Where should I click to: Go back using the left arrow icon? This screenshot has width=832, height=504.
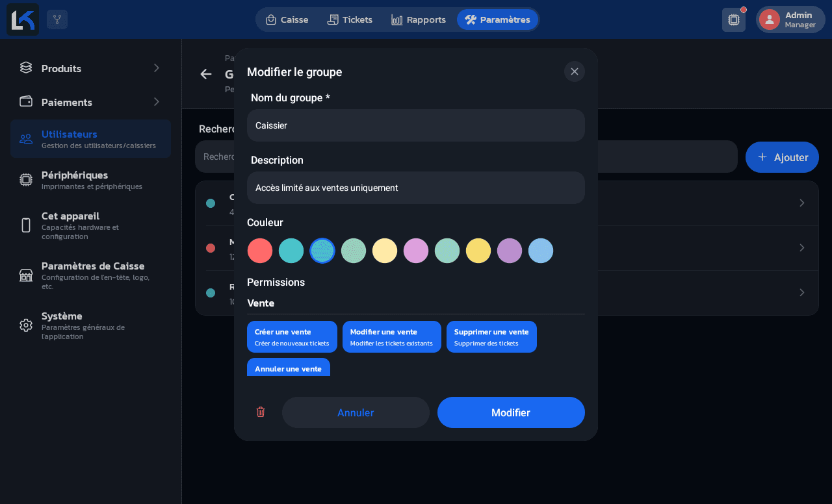tap(206, 74)
